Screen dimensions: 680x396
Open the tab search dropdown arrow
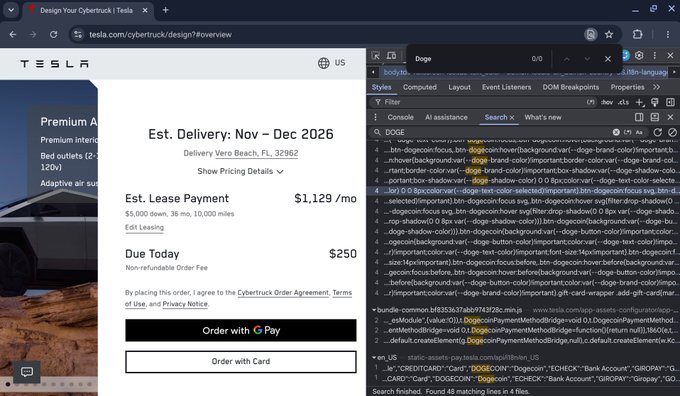click(x=11, y=10)
